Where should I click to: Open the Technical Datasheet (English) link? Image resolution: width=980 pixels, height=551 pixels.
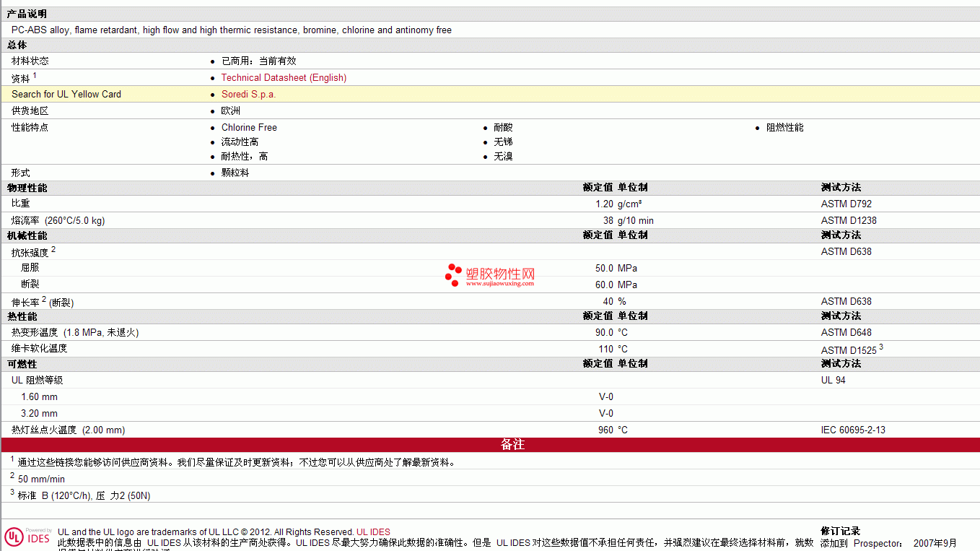pyautogui.click(x=284, y=77)
